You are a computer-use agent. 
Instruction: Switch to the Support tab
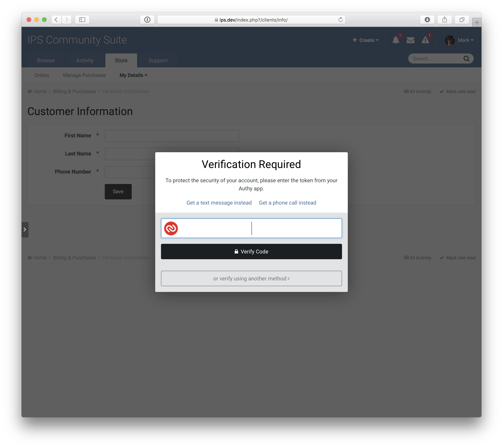pos(158,61)
